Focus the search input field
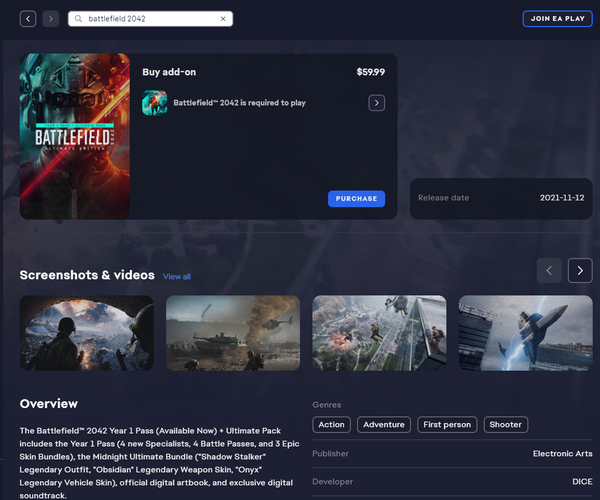 [x=150, y=19]
